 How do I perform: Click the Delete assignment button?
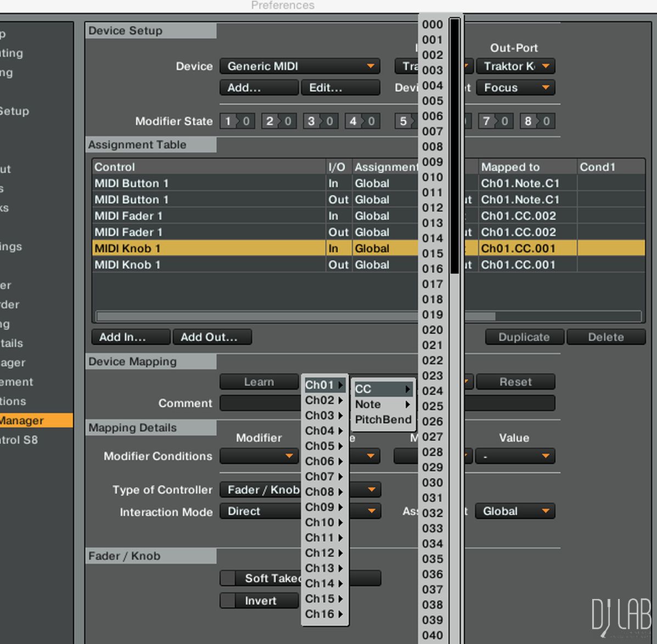click(605, 337)
